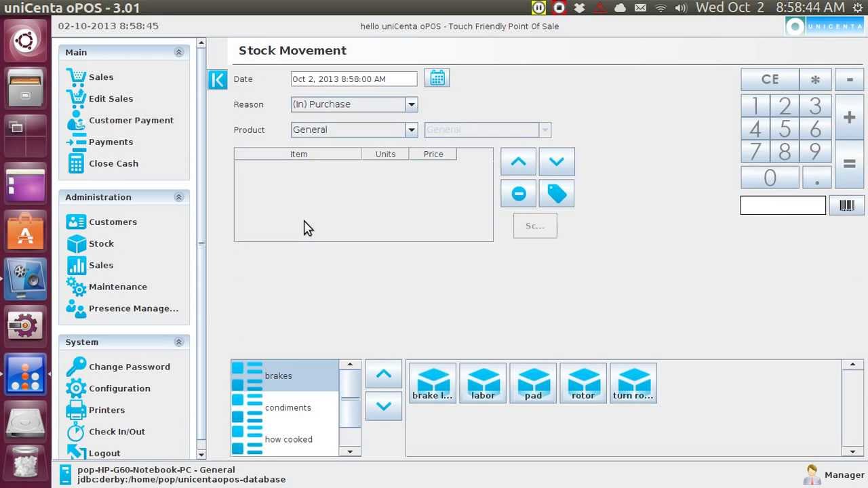The height and width of the screenshot is (488, 868).
Task: Click the Configuration gear icon
Action: 77,389
